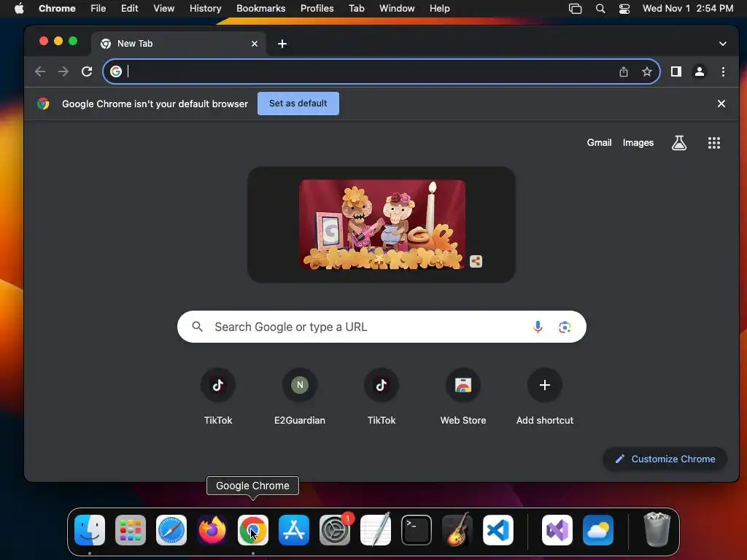Viewport: 747px width, 560px height.
Task: Open the Tab menu
Action: (x=356, y=9)
